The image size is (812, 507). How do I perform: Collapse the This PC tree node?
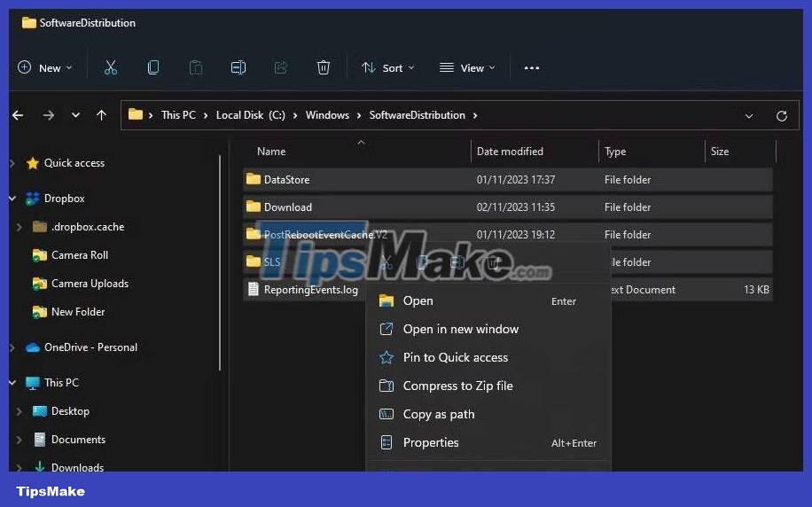[12, 383]
